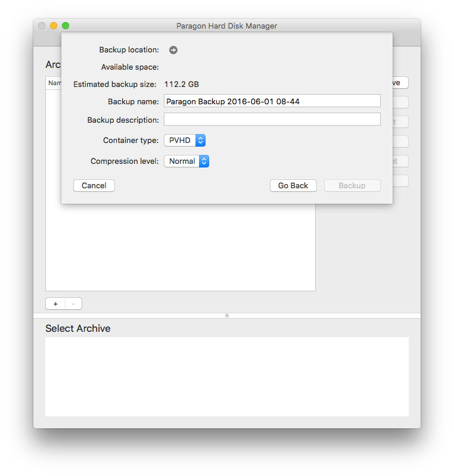
Task: Click the Estimated backup size value 112.2 GB
Action: 182,84
